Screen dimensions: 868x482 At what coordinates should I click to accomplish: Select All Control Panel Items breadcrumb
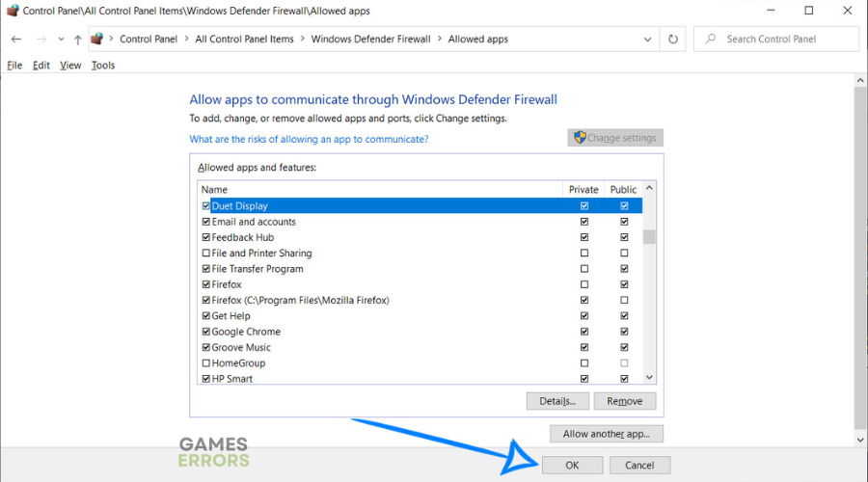point(244,40)
